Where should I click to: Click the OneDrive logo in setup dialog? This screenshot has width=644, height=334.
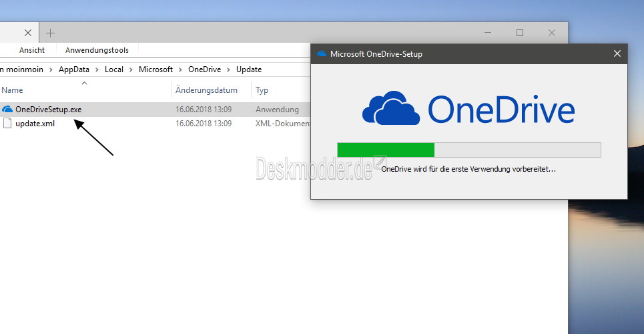(x=468, y=108)
